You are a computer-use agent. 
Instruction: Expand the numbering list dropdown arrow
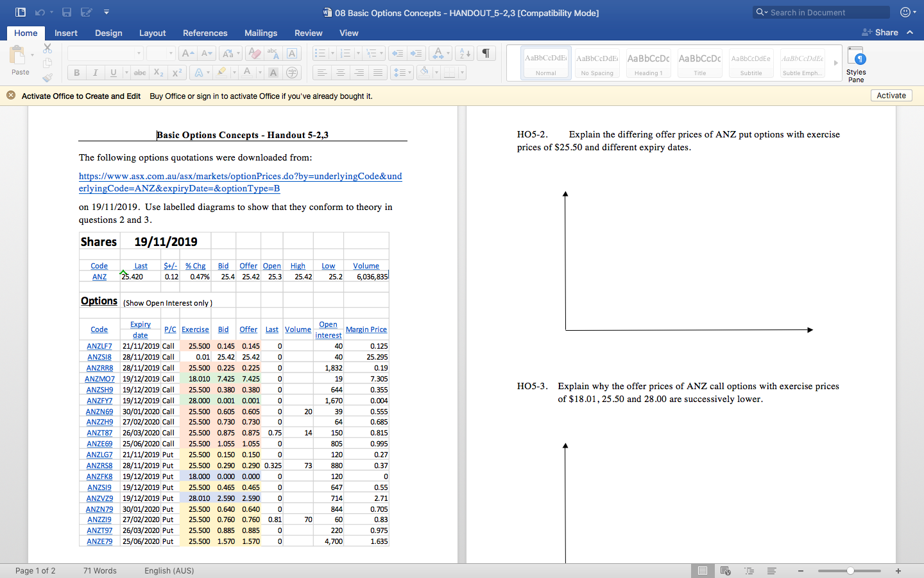click(x=357, y=53)
